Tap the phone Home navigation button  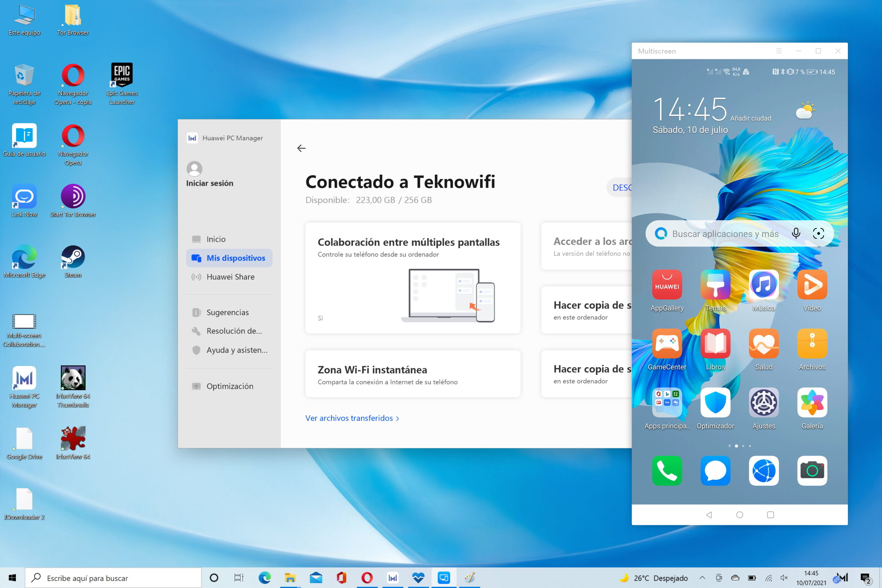point(739,515)
